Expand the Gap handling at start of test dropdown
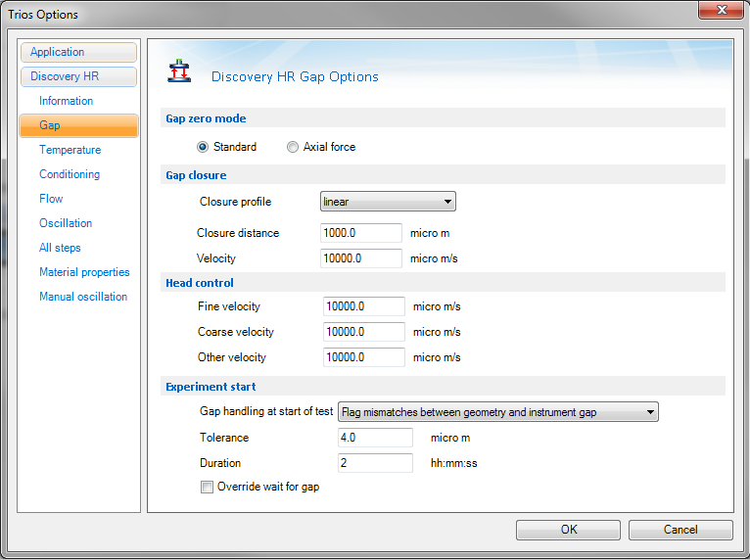The width and height of the screenshot is (750, 560). pos(498,412)
